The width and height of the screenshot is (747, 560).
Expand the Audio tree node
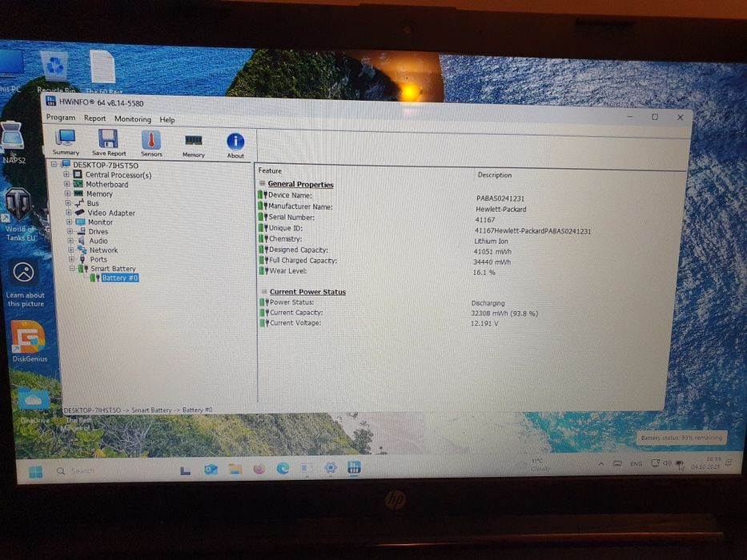70,241
